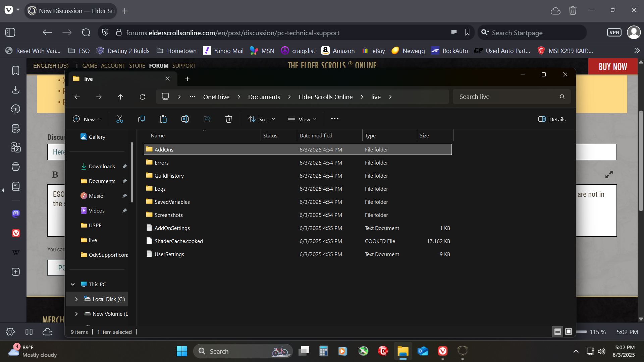Click the Share icon in Explorer toolbar

tap(207, 119)
